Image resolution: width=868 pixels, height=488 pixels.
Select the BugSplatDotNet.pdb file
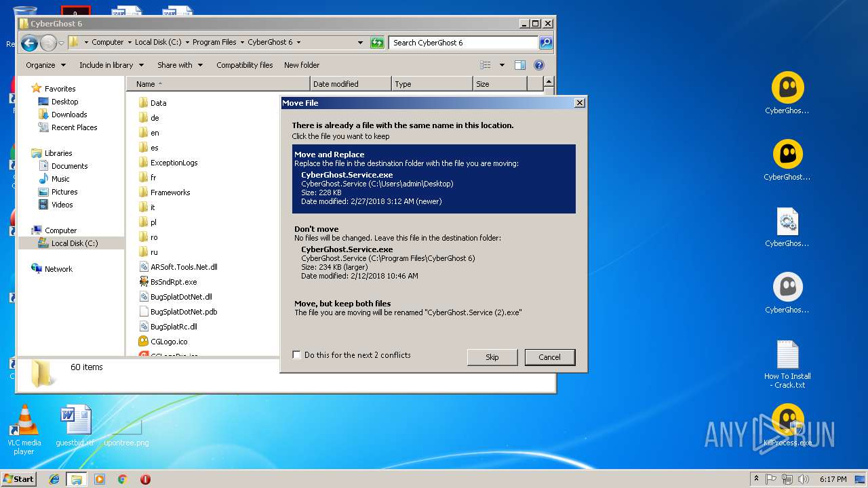(x=178, y=312)
